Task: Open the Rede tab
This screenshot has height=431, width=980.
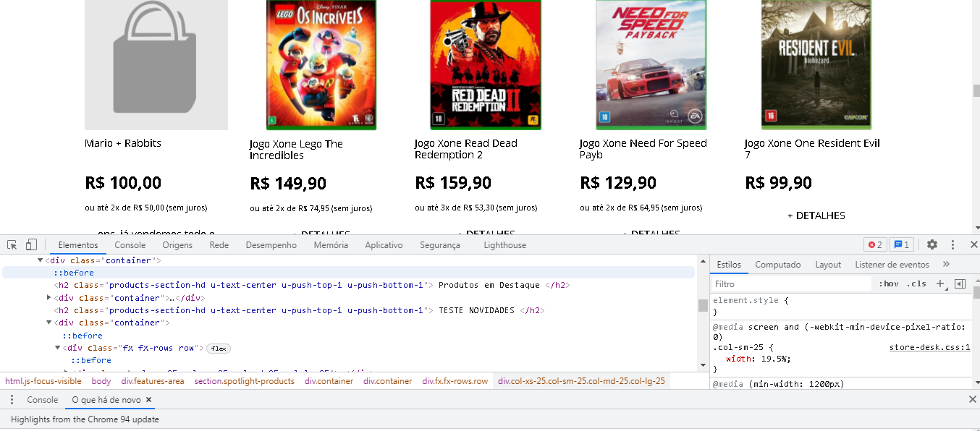Action: (219, 245)
